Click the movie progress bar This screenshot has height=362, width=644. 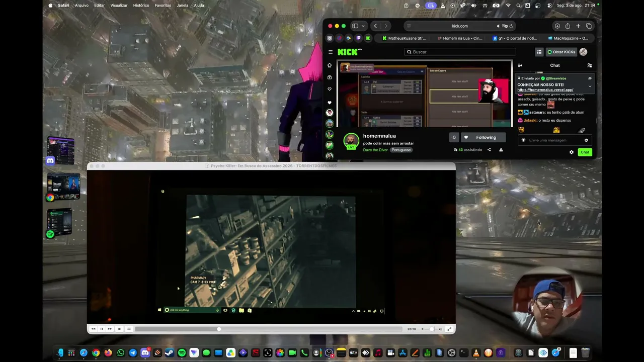point(269,329)
